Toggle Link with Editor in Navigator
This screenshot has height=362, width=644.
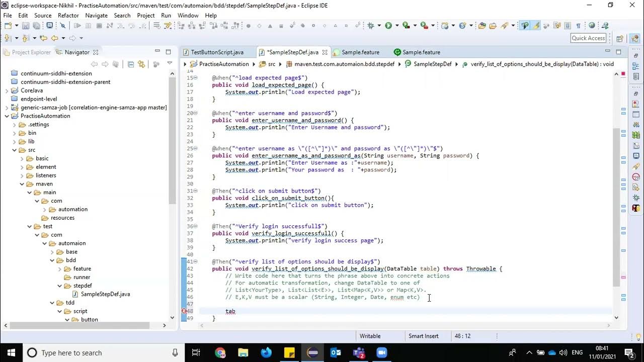tap(141, 64)
